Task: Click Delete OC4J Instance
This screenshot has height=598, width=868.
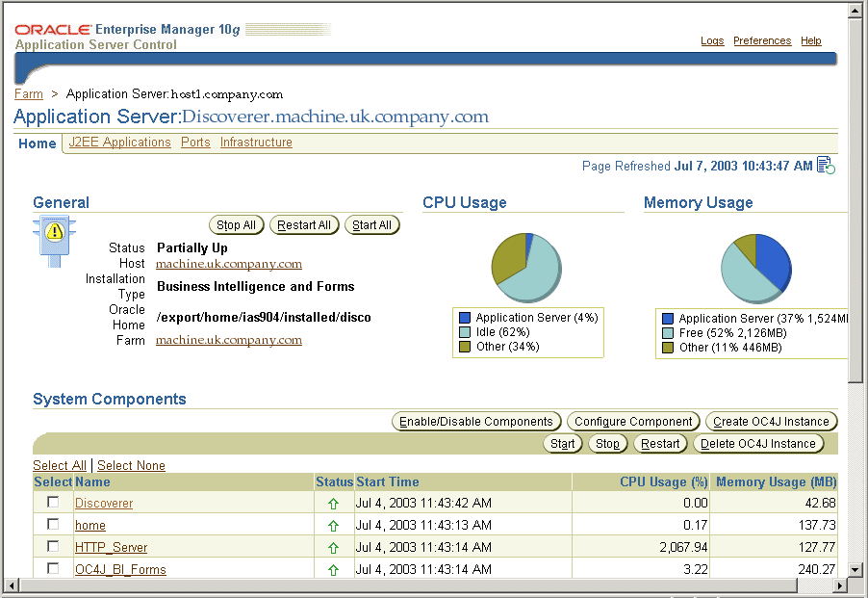Action: pyautogui.click(x=758, y=444)
